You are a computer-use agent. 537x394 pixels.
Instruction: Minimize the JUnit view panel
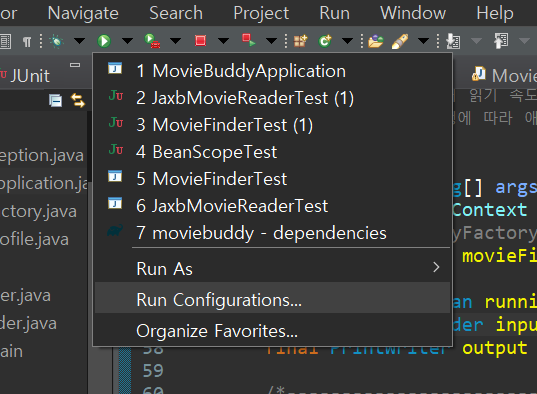pos(75,64)
